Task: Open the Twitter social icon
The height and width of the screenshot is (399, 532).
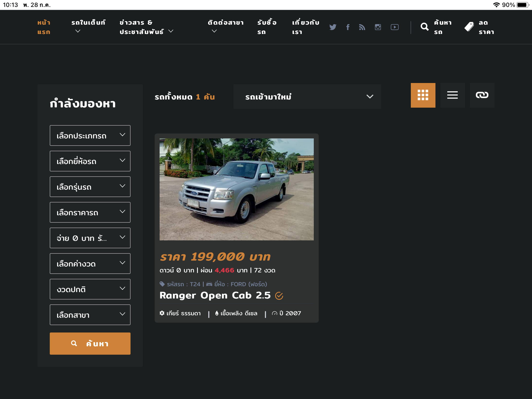Action: point(333,27)
